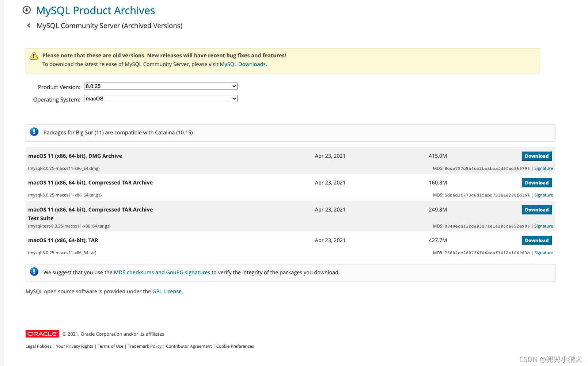
Task: Click the blue info icon beside Big Sur note
Action: [x=34, y=132]
